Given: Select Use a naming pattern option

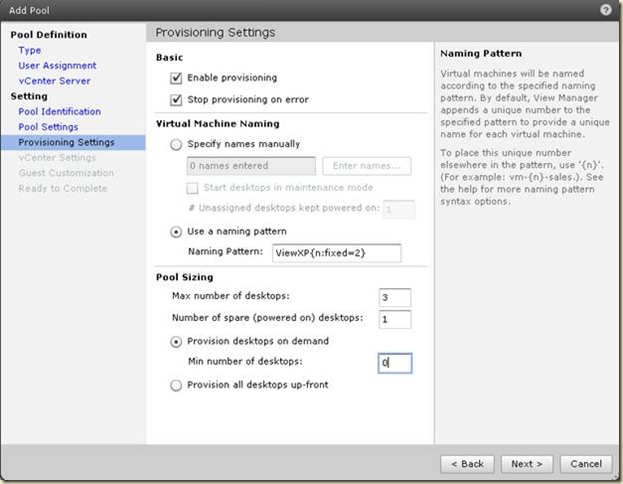Looking at the screenshot, I should click(177, 232).
